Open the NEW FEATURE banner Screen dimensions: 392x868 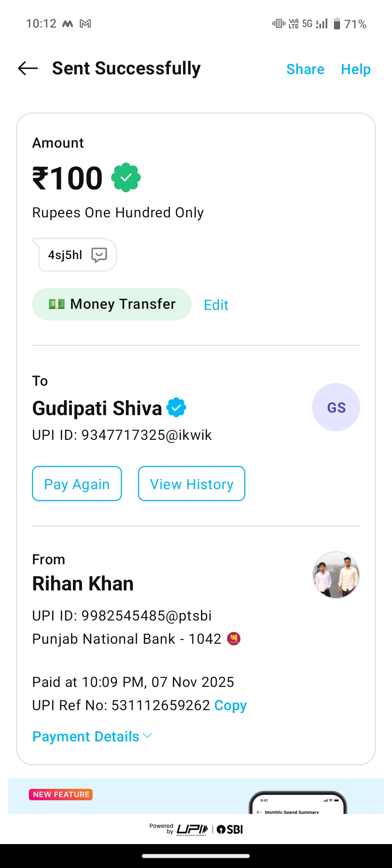point(196,796)
